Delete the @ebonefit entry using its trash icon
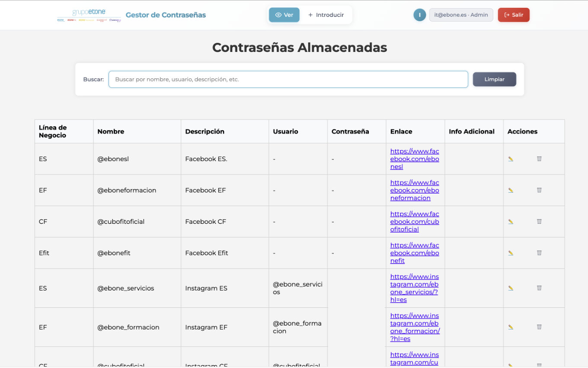This screenshot has height=368, width=588. [539, 252]
